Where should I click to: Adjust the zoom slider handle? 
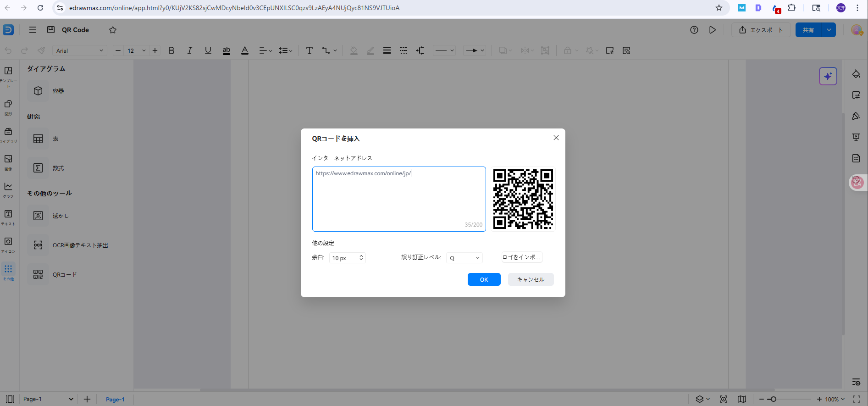773,399
